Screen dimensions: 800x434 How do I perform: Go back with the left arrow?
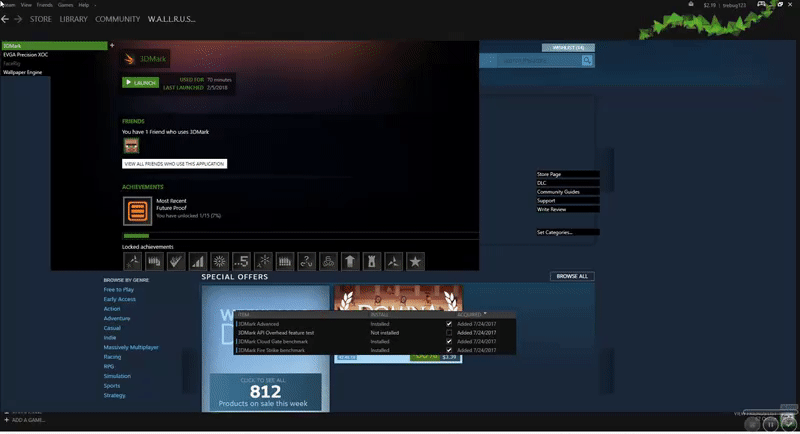coord(5,19)
